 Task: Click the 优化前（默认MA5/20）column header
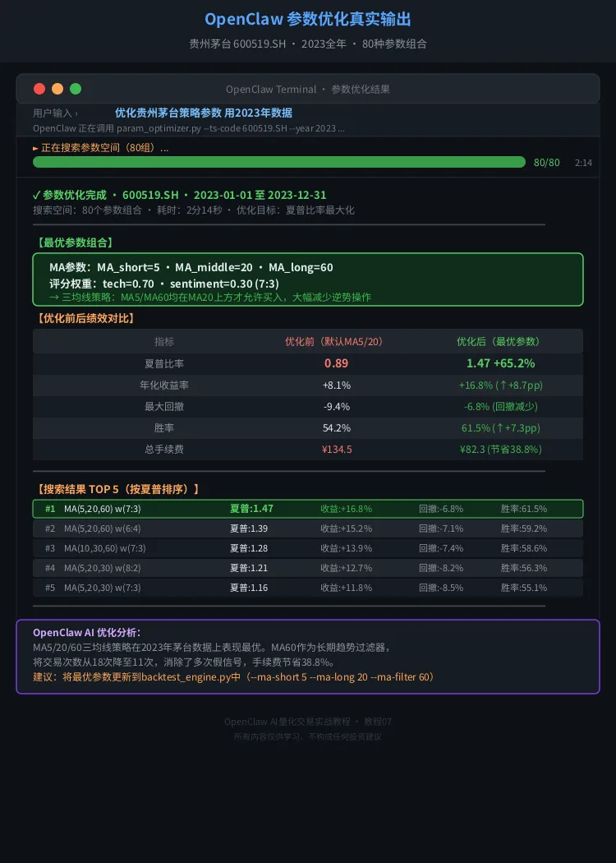click(334, 341)
